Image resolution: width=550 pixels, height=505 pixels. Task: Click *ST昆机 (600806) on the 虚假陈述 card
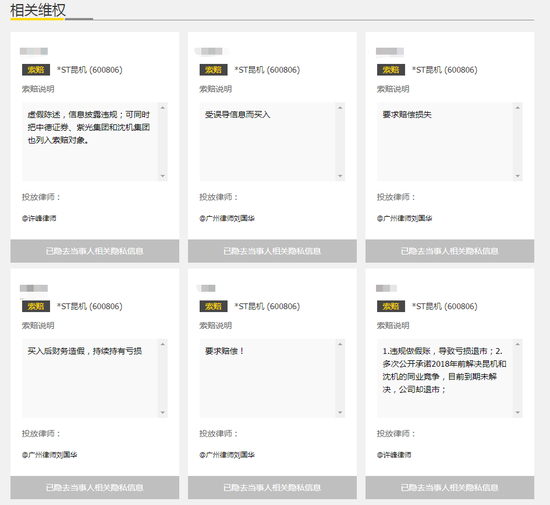pyautogui.click(x=90, y=70)
